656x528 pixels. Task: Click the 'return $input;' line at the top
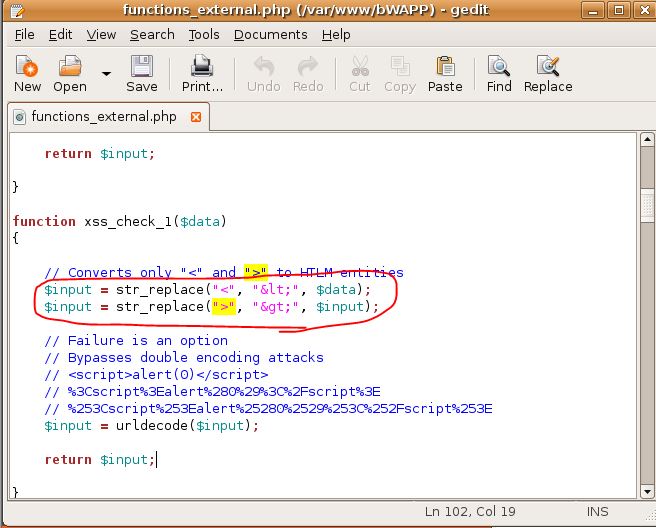[100, 154]
